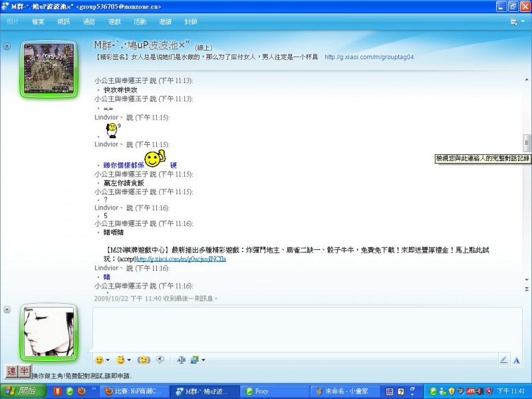The image size is (532, 399).
Task: Open the winks picker icon
Action: [x=120, y=360]
